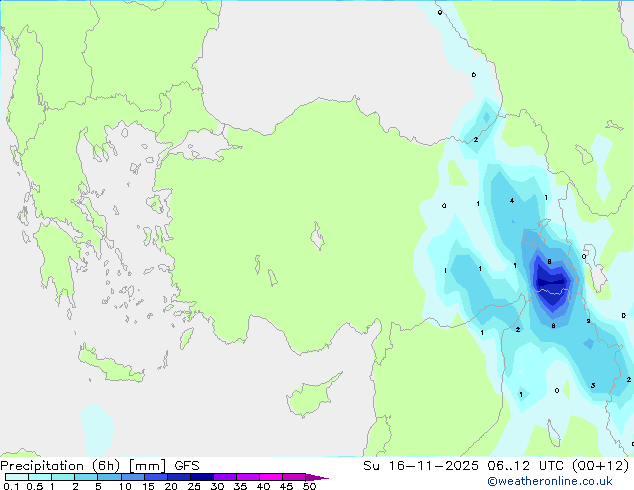Click the legend label '30'
The width and height of the screenshot is (634, 490).
[217, 486]
